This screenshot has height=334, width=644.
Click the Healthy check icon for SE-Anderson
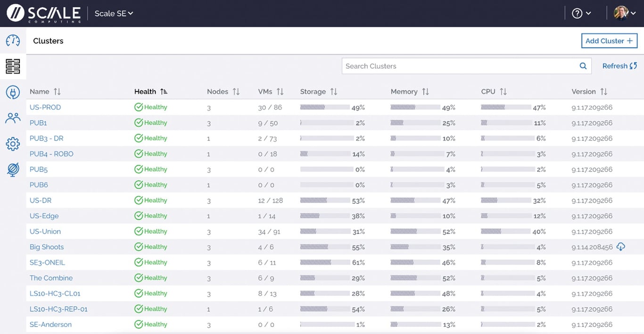click(x=139, y=325)
